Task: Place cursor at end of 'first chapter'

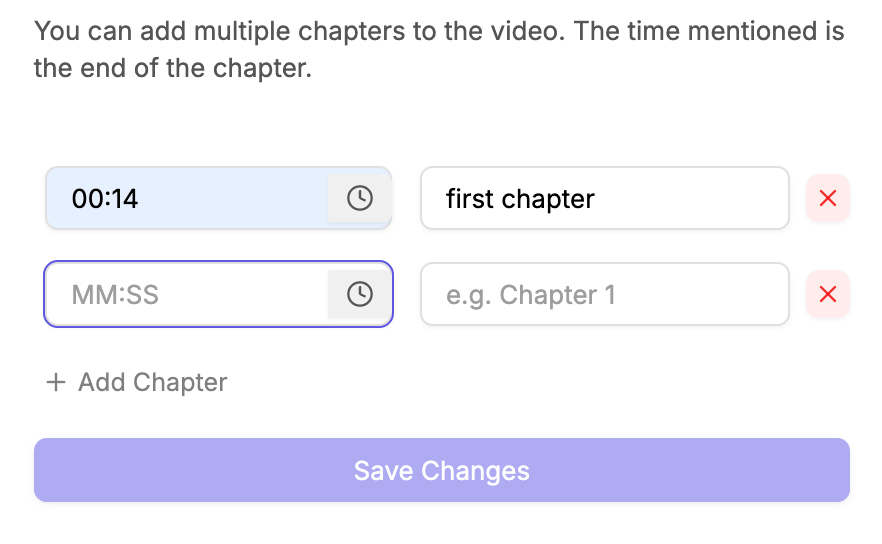Action: (596, 199)
